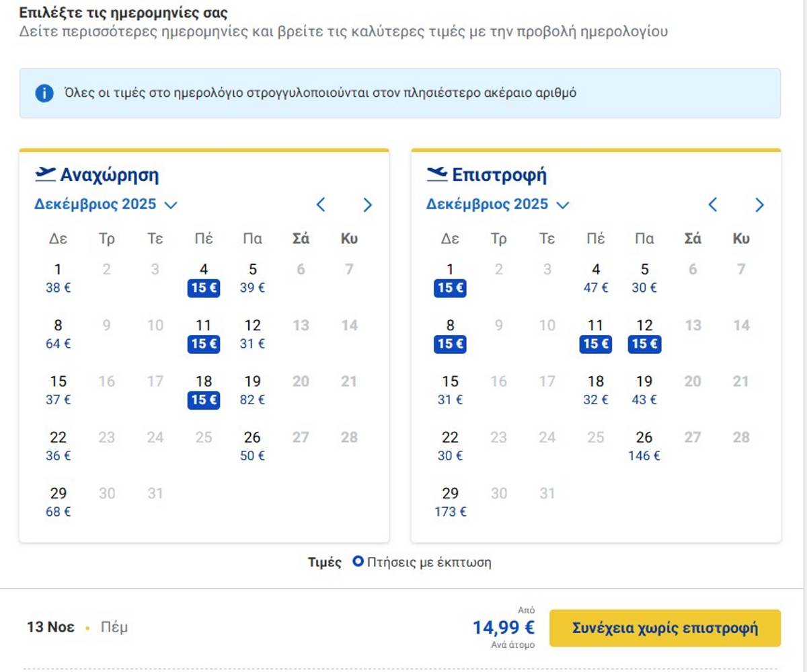
Task: Select December 29 departure at 68 €
Action: tap(58, 502)
